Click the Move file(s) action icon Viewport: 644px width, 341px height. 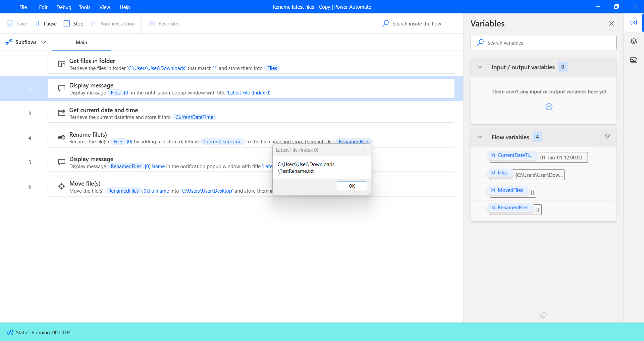(x=61, y=186)
